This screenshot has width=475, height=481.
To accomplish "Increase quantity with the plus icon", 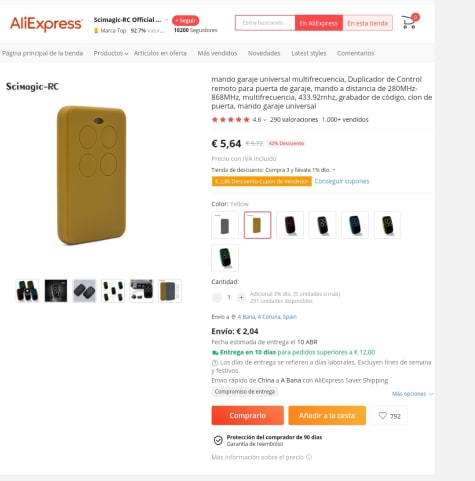I will click(241, 297).
